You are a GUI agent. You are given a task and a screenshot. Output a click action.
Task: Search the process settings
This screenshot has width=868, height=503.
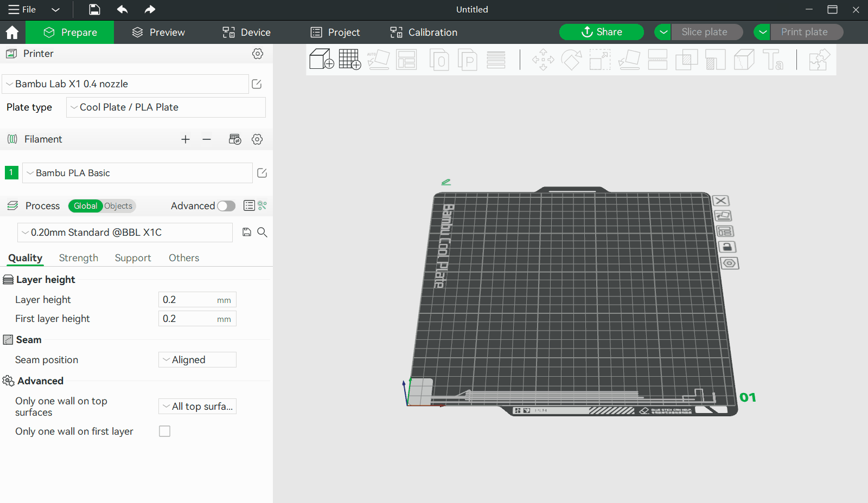[x=262, y=232]
